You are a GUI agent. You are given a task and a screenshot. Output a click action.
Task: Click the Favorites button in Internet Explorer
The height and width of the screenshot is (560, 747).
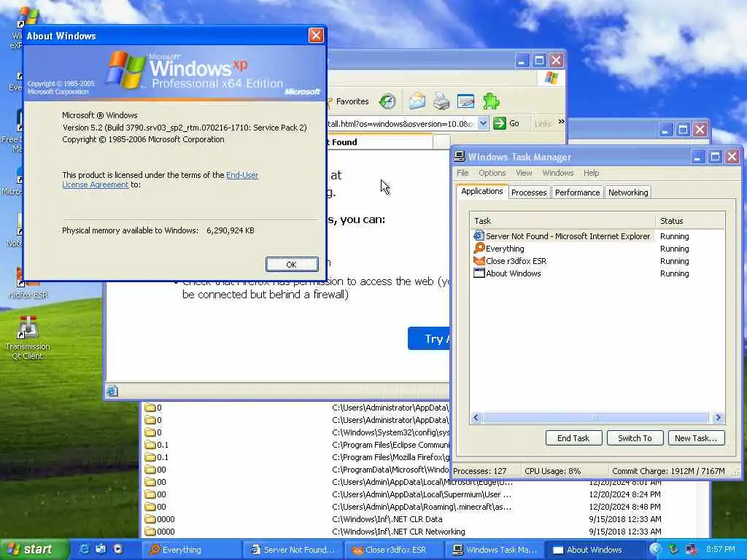tap(348, 101)
